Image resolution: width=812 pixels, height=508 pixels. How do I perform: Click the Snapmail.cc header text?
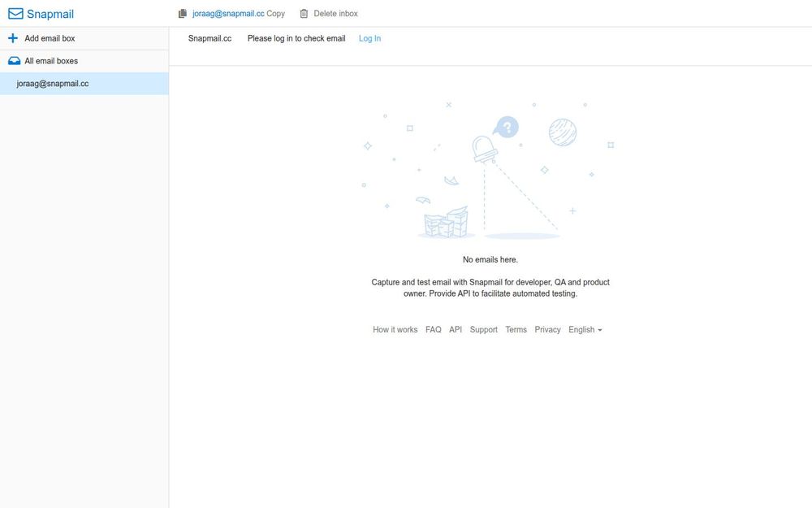coord(209,38)
